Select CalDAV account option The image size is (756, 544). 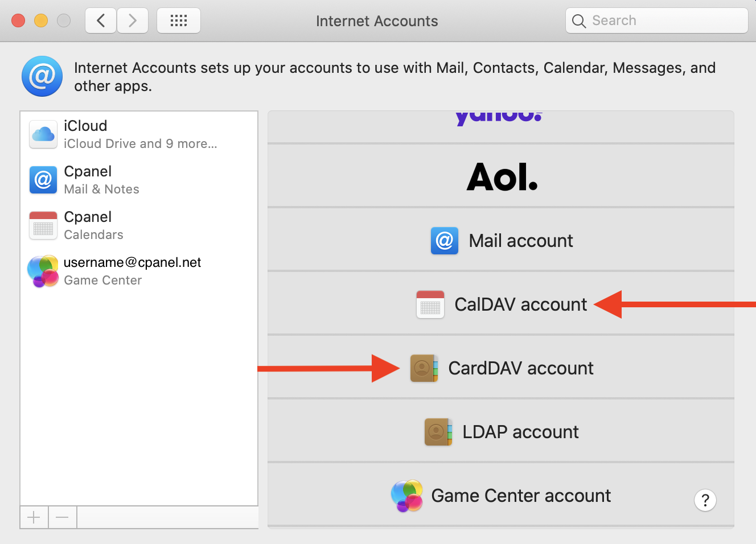click(x=501, y=303)
